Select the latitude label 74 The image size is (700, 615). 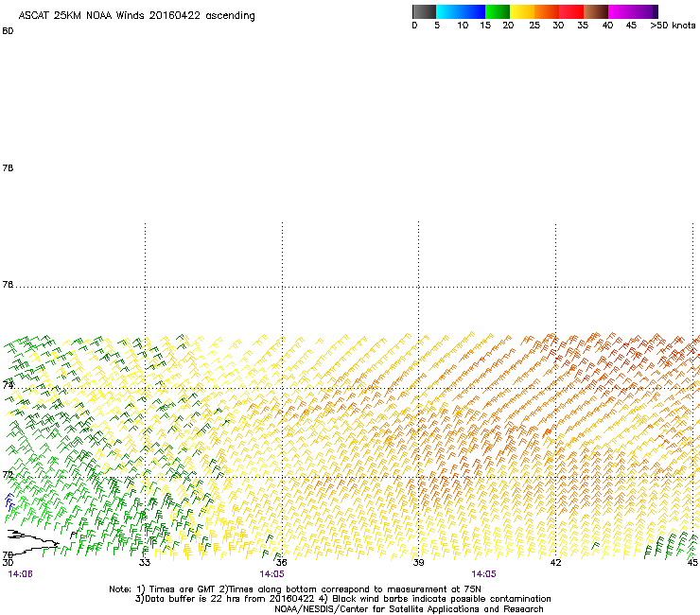[x=8, y=384]
